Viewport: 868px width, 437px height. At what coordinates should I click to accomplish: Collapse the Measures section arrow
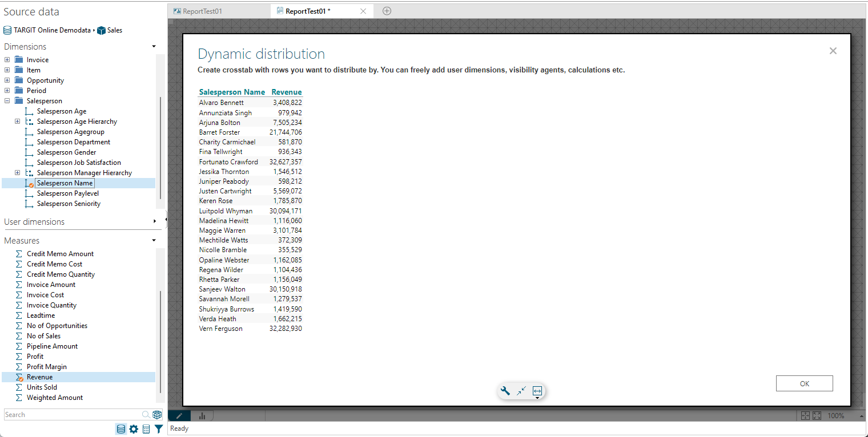(154, 241)
